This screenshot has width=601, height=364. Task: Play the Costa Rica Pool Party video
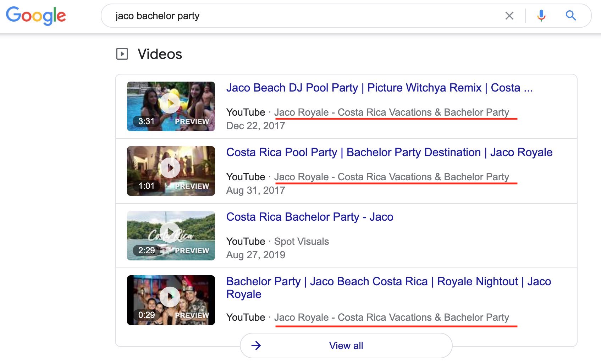(x=171, y=167)
